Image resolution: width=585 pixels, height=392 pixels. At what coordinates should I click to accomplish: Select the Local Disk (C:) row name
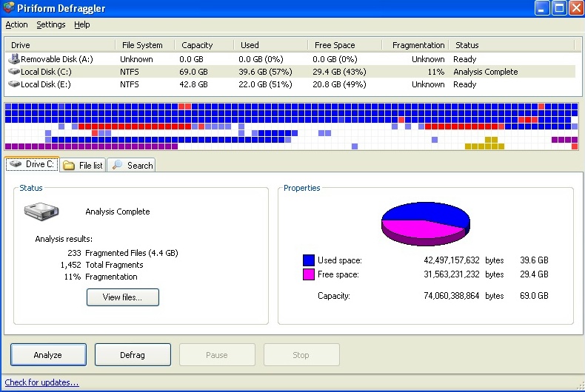(x=46, y=72)
